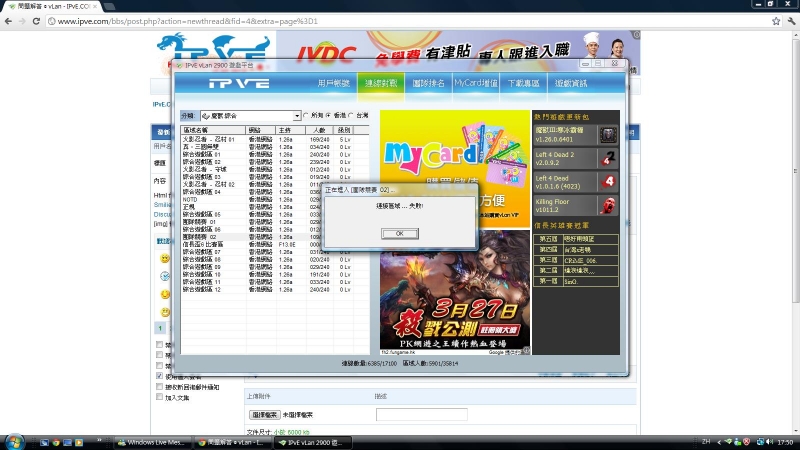Click the Left 4 Dead game icon

point(608,182)
